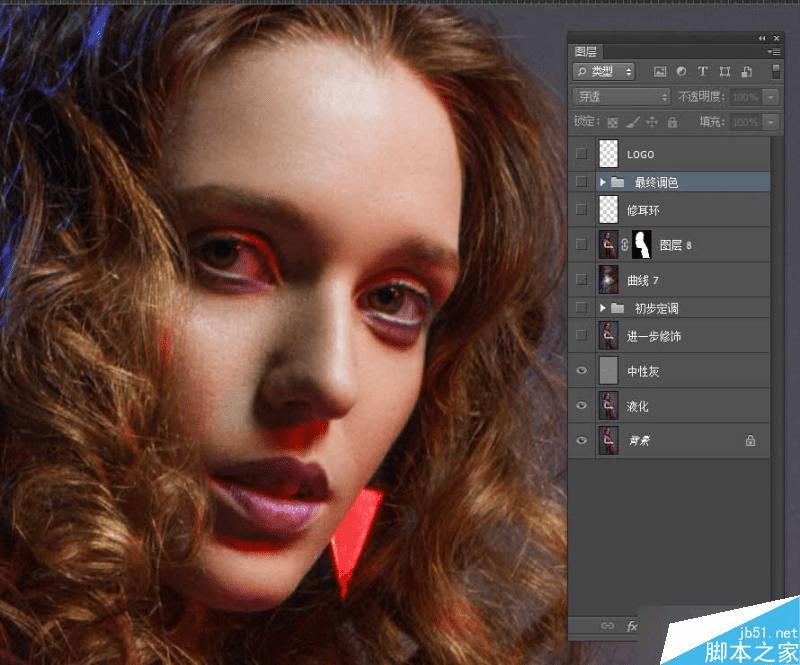This screenshot has height=665, width=800.
Task: Click the lock all padlock icon
Action: [672, 121]
